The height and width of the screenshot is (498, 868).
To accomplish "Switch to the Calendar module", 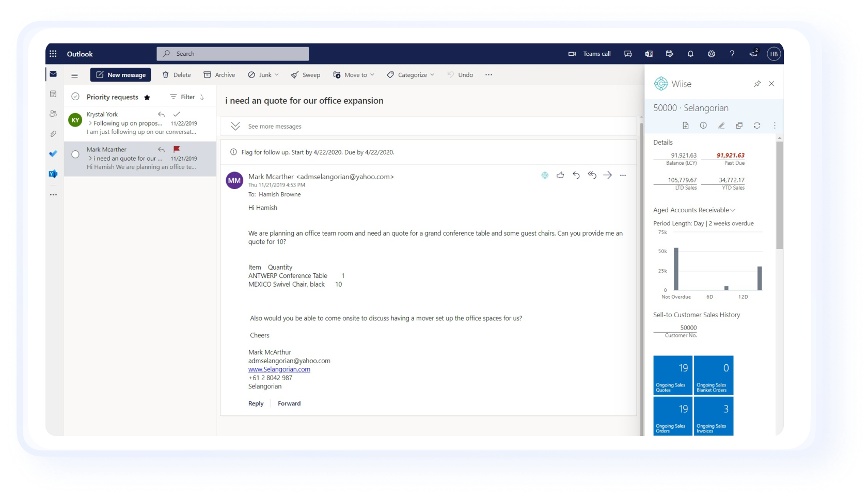I will point(53,94).
